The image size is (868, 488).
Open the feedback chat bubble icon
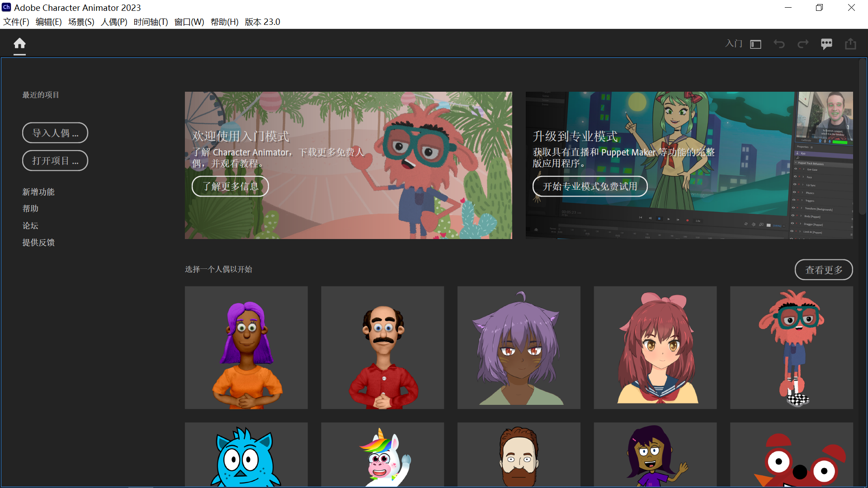pyautogui.click(x=826, y=44)
